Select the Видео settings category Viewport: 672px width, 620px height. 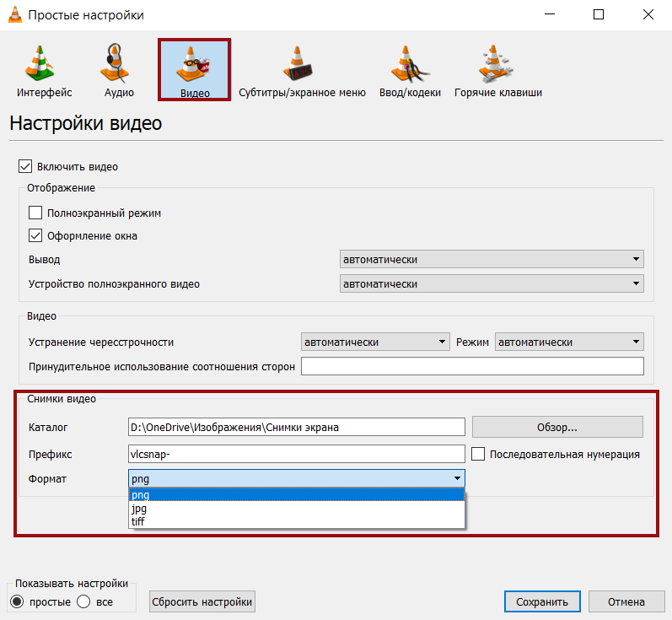tap(195, 71)
